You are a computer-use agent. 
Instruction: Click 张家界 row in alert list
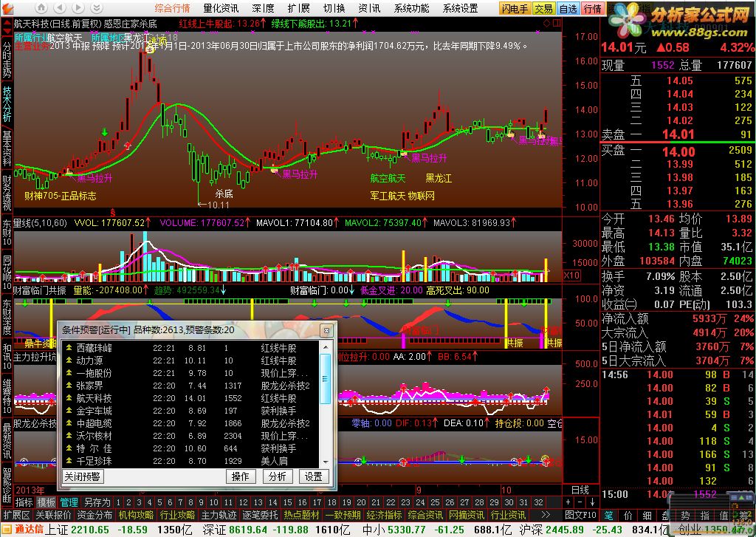(x=192, y=386)
